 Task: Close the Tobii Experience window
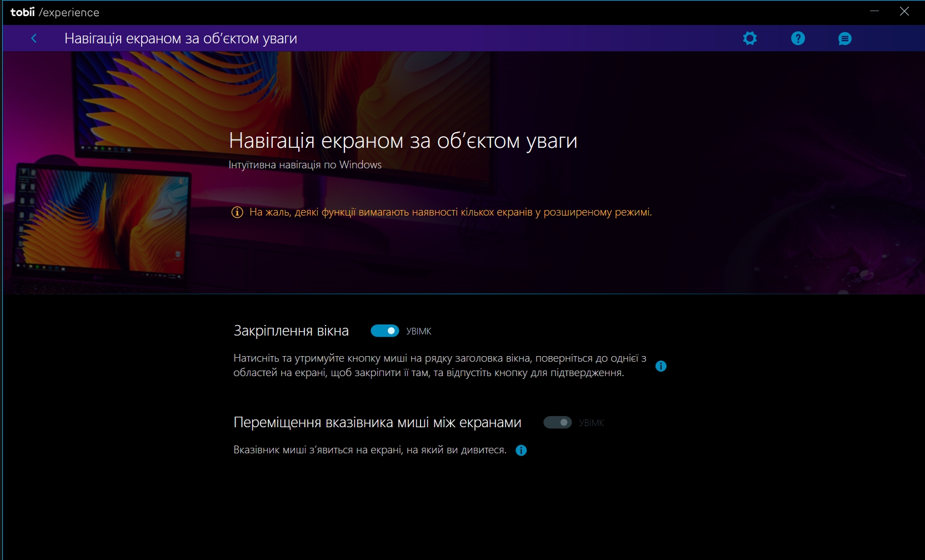point(904,12)
